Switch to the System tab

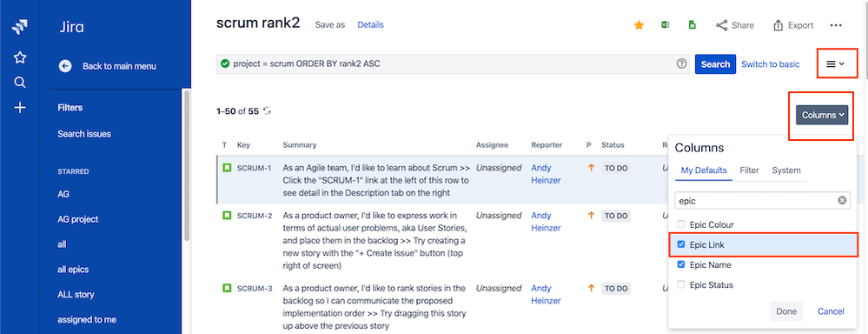click(786, 170)
